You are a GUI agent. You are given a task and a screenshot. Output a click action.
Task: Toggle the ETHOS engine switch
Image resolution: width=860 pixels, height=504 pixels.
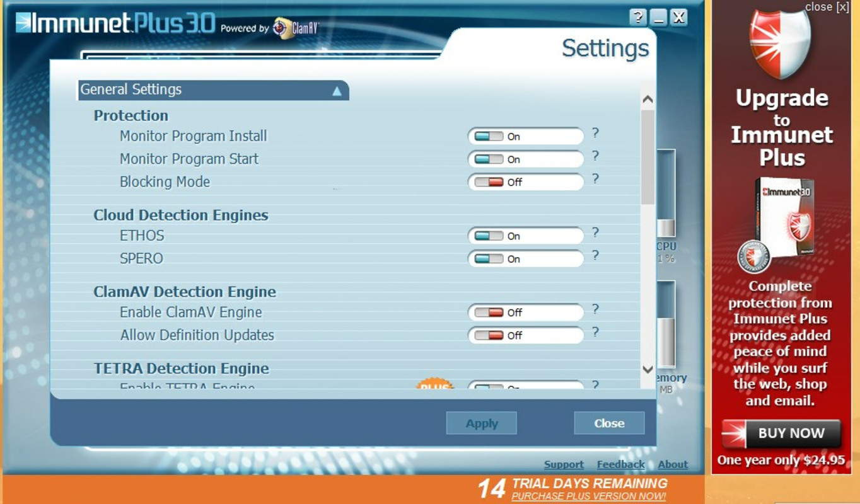click(489, 236)
